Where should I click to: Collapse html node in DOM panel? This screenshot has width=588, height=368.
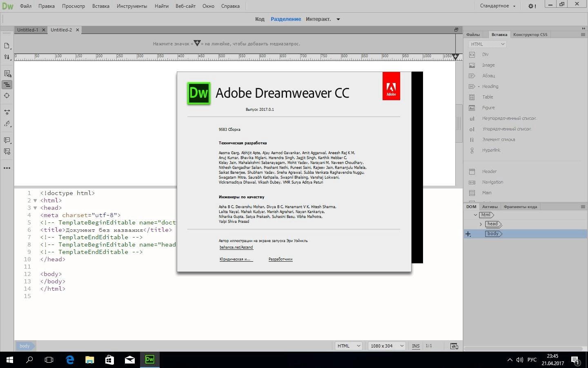click(475, 215)
